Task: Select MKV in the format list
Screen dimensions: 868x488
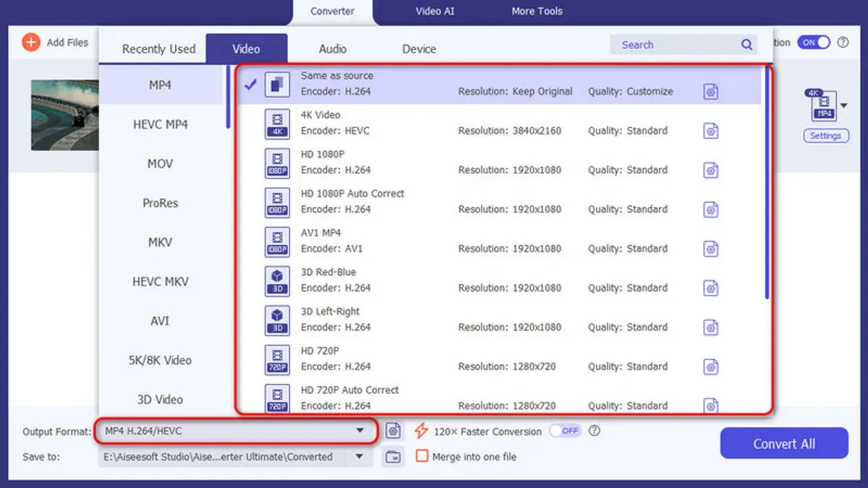Action: coord(161,242)
